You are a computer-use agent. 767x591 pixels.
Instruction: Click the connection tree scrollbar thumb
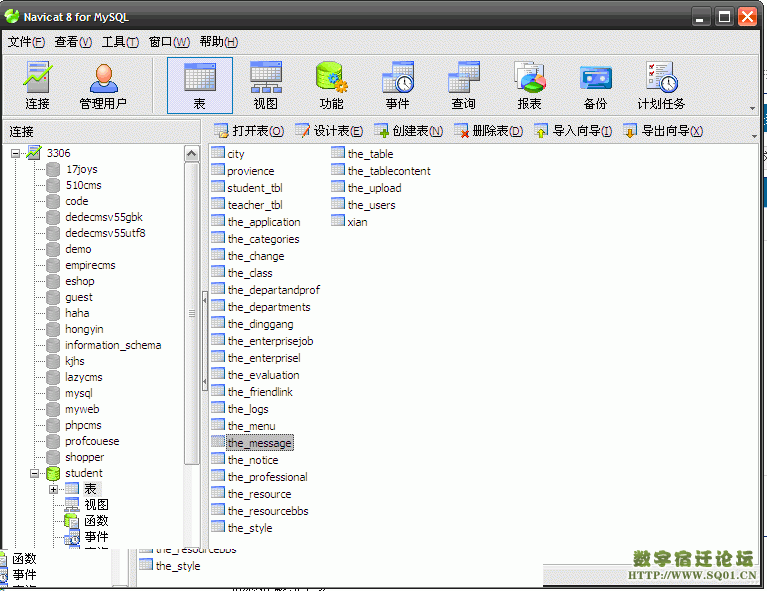[x=191, y=313]
